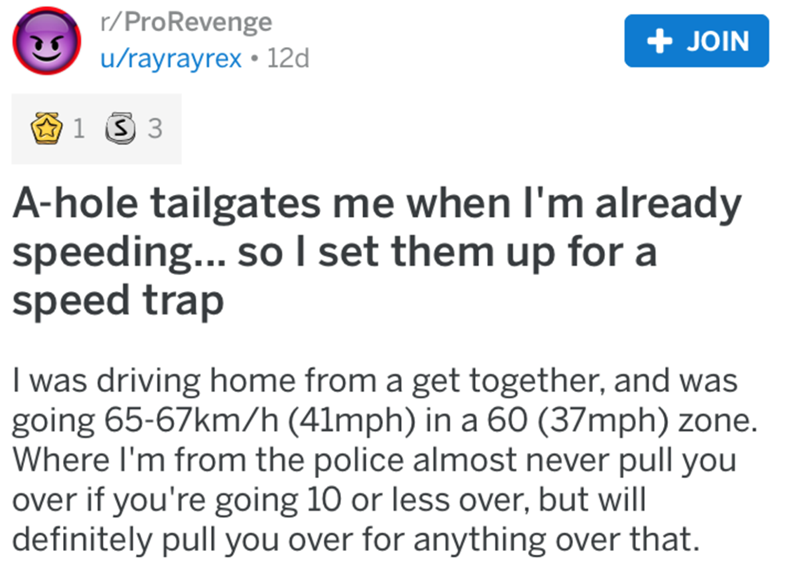Click the 12d post timestamp
The height and width of the screenshot is (574, 800).
(x=290, y=58)
